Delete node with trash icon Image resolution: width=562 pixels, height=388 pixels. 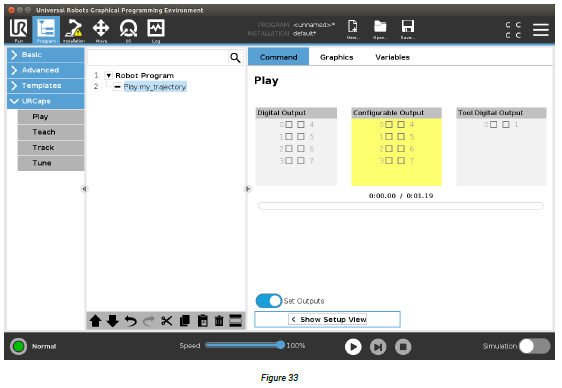point(219,321)
